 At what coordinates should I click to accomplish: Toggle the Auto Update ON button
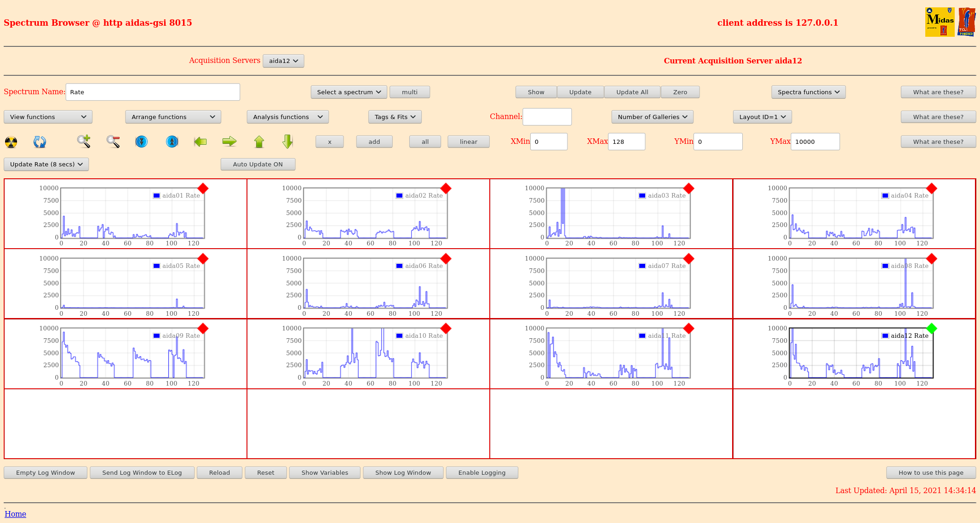tap(258, 164)
